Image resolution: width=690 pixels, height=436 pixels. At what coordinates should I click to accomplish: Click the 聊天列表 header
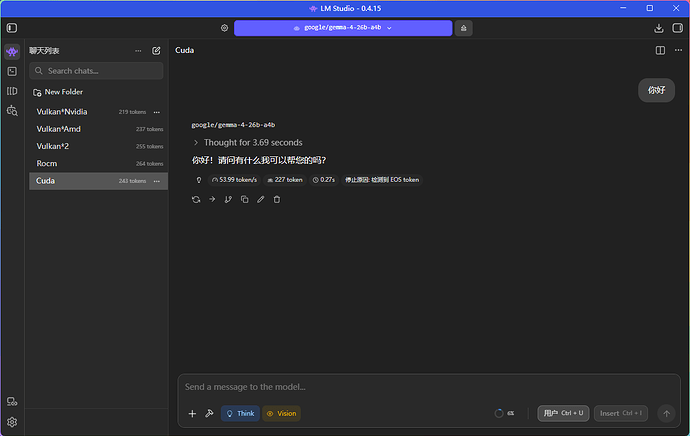point(44,51)
